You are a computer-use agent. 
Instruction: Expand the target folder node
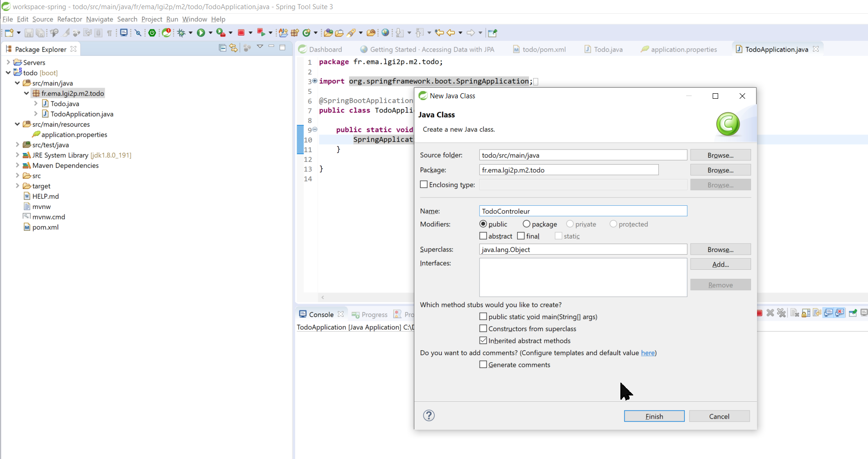pos(17,186)
